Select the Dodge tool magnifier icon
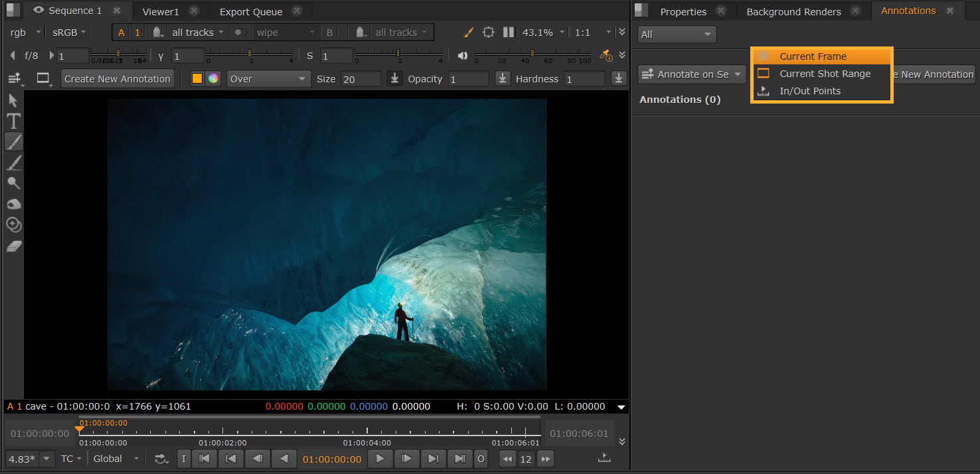Screen dimensions: 980x474 pos(13,184)
